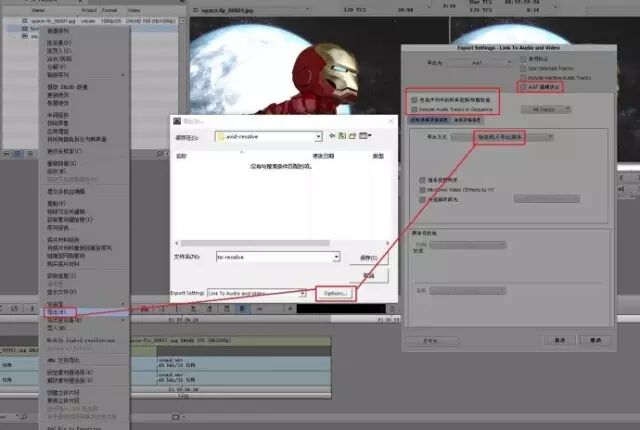The width and height of the screenshot is (640, 430).
Task: Click the red segment mode icon in the timeline toolbar
Action: pos(144,309)
